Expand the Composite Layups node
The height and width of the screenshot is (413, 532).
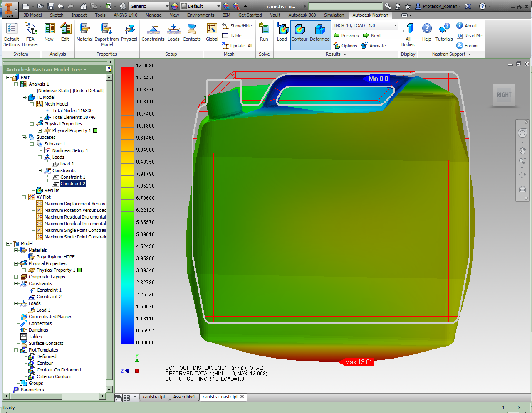pos(16,277)
